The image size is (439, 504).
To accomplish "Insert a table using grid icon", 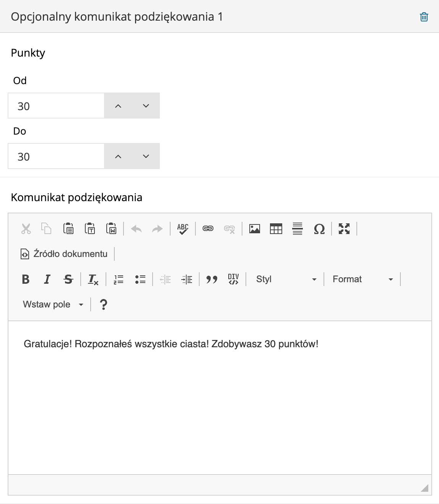I will (276, 229).
